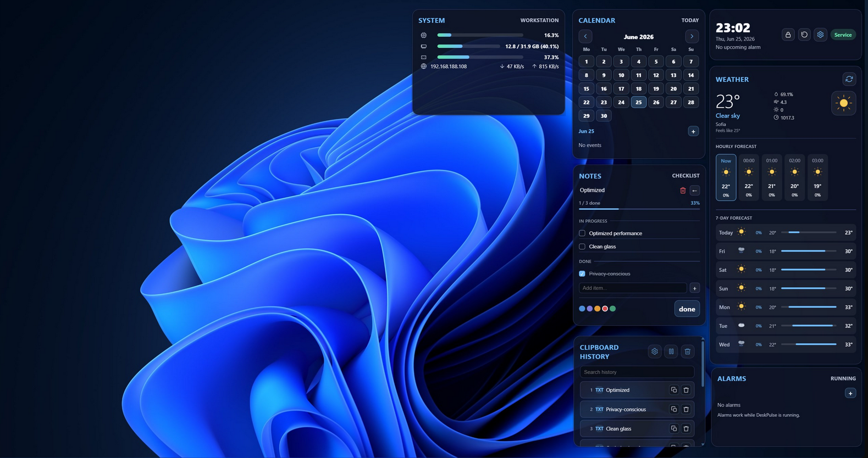The width and height of the screenshot is (868, 458).
Task: Go to next month in Calendar
Action: click(692, 36)
